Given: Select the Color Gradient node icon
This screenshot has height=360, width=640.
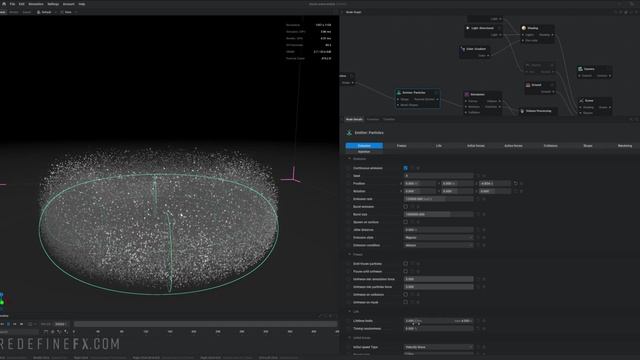Looking at the screenshot, I should click(463, 49).
